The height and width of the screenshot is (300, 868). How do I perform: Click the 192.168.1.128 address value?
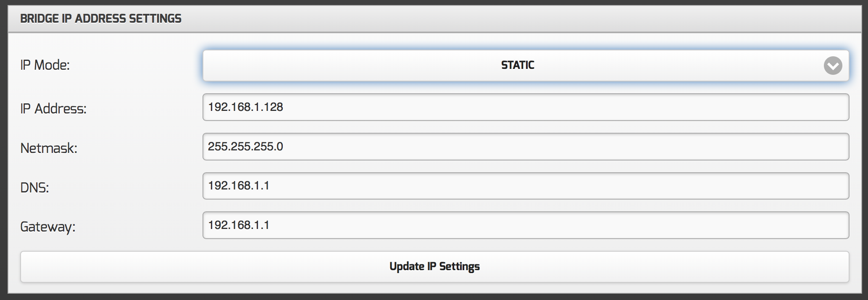click(x=246, y=107)
